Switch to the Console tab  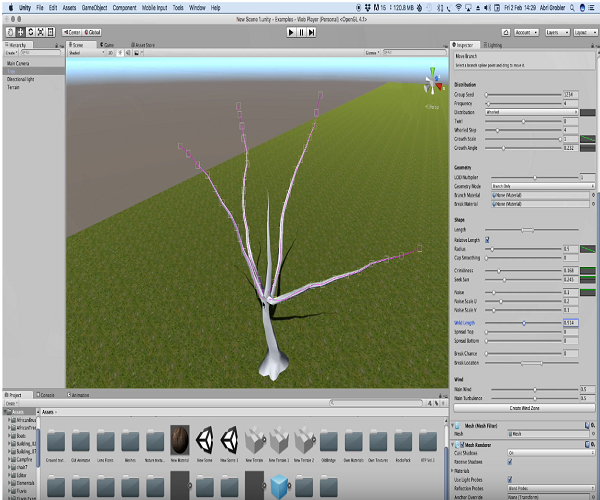point(45,395)
